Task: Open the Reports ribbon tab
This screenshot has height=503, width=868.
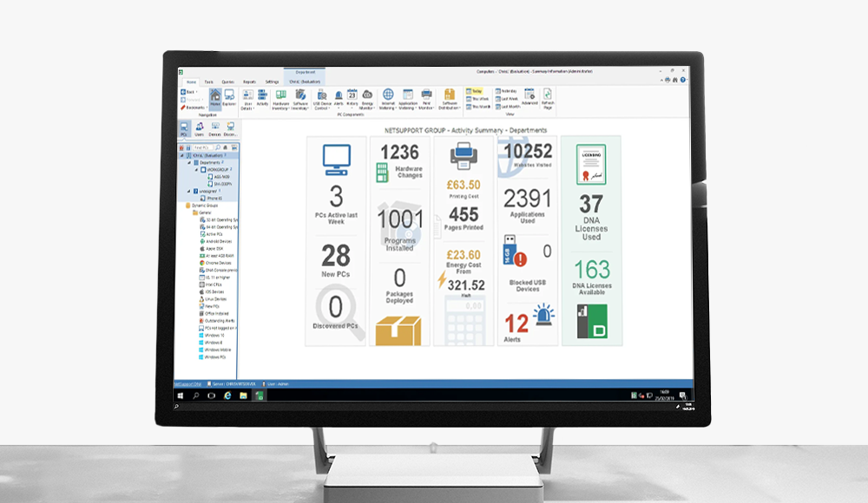Action: pyautogui.click(x=250, y=81)
